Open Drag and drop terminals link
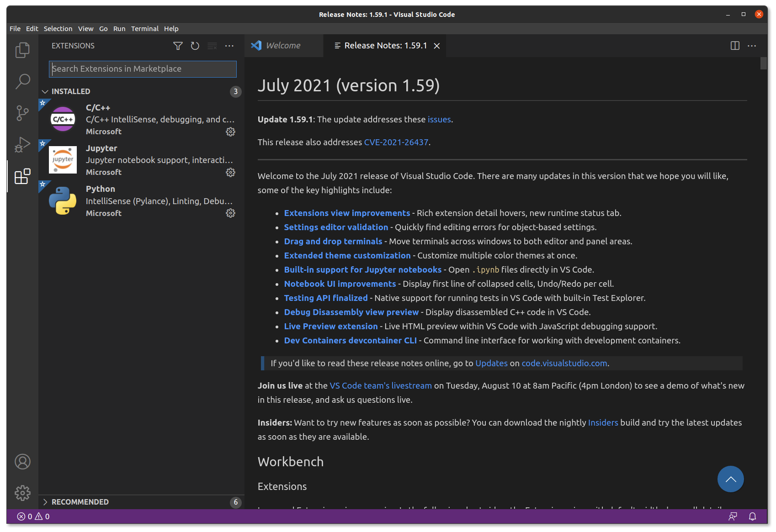This screenshot has width=776, height=532. coord(333,241)
